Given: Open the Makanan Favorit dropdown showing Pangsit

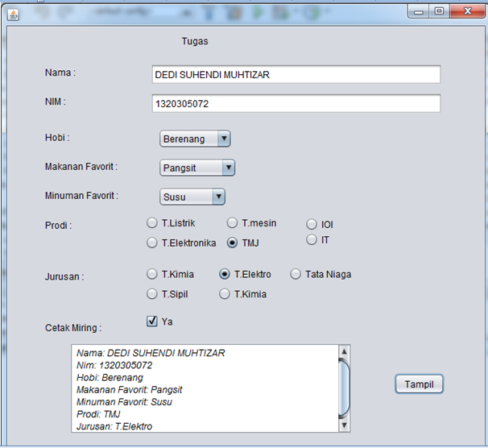Looking at the screenshot, I should tap(197, 168).
